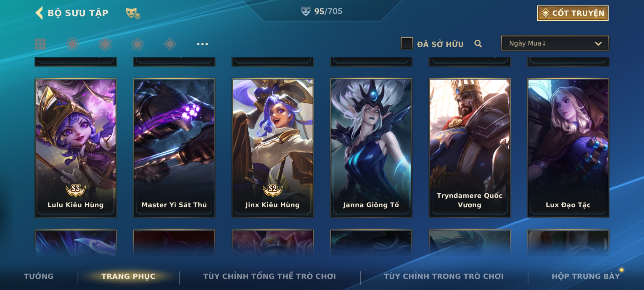This screenshot has height=290, width=644.
Task: Select the all-skins grid filter icon
Action: [x=40, y=44]
